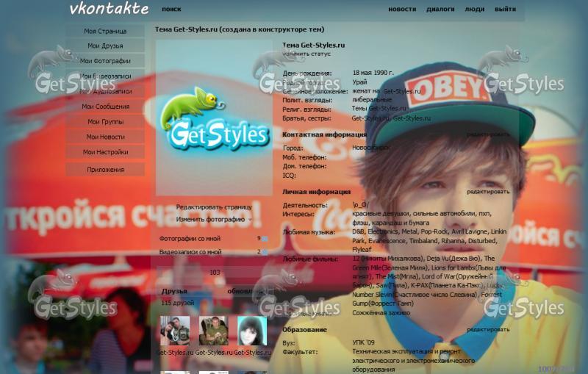Click Изменить фотографию link
588x374 pixels.
point(210,219)
